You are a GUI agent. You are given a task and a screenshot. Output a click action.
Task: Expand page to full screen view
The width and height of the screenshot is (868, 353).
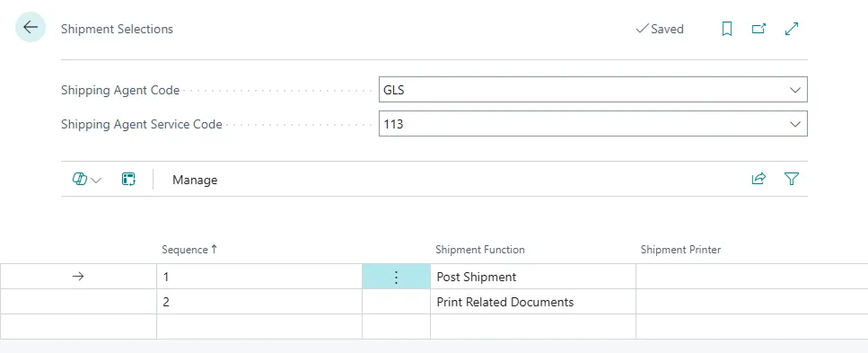point(792,29)
